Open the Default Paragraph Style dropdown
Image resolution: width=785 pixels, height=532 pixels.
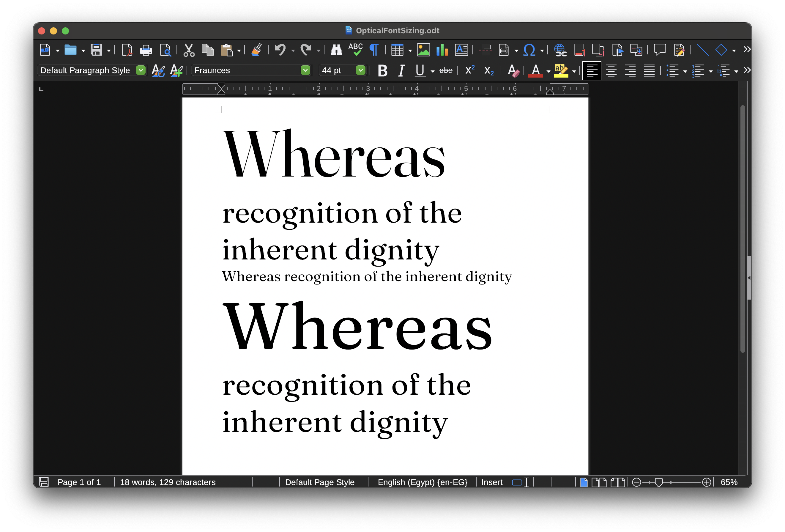141,70
